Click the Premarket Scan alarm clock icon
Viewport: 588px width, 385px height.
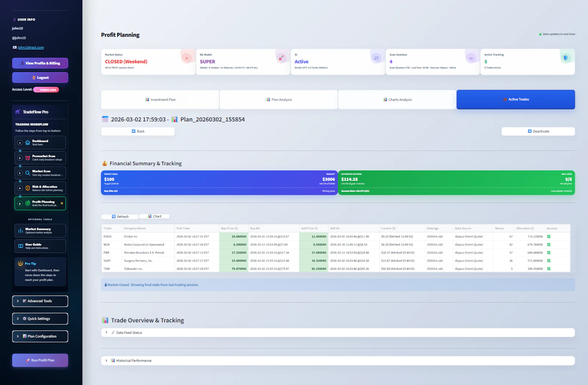click(x=28, y=158)
